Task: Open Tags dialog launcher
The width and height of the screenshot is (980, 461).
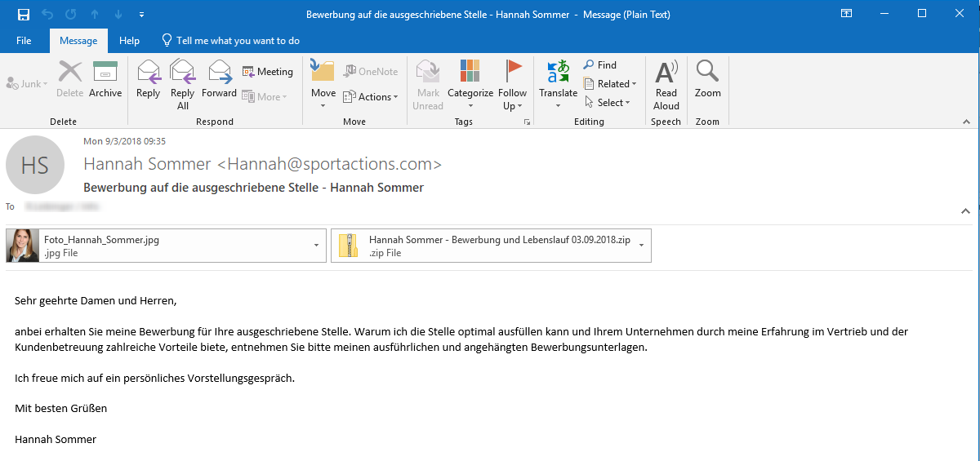Action: pyautogui.click(x=527, y=122)
